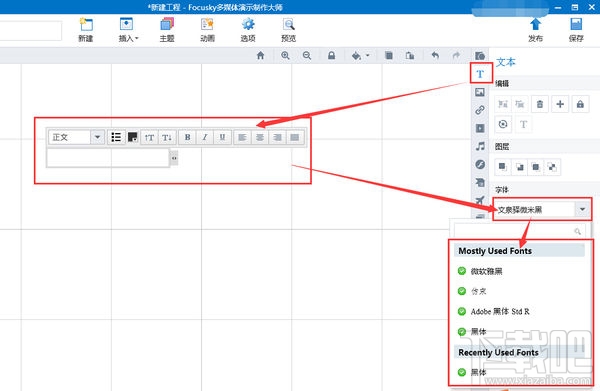
Task: Select the music note tool in sidebar
Action: coord(480,146)
